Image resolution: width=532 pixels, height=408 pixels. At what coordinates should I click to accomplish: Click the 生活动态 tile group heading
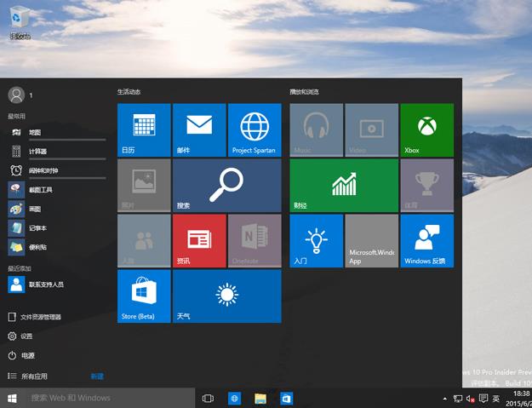[129, 92]
